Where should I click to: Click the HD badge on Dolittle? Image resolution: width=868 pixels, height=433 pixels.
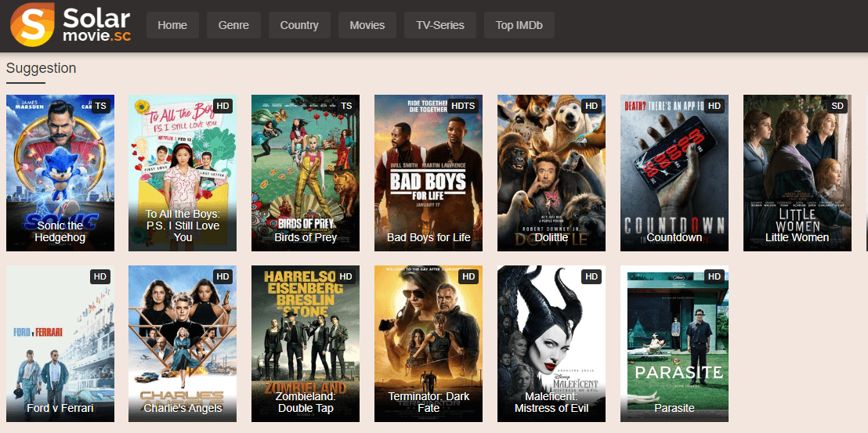click(x=591, y=106)
